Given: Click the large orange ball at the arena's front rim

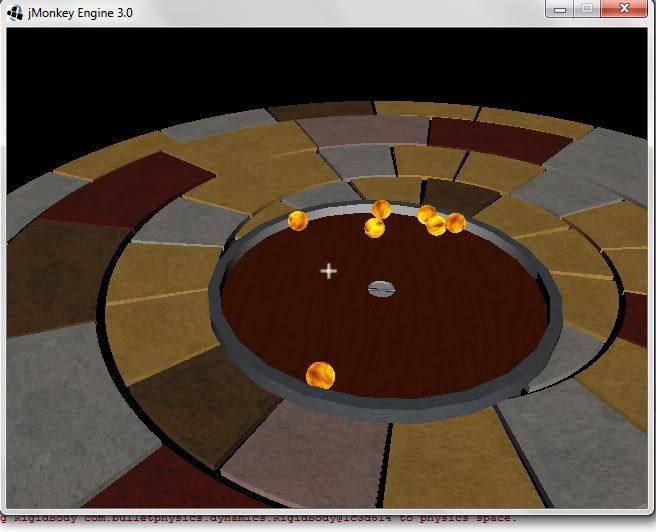Looking at the screenshot, I should (320, 375).
